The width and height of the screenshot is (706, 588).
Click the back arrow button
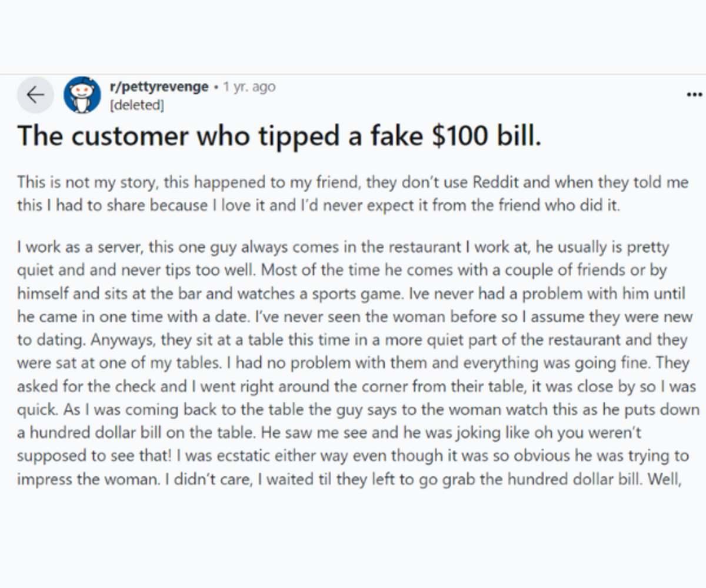click(x=35, y=95)
